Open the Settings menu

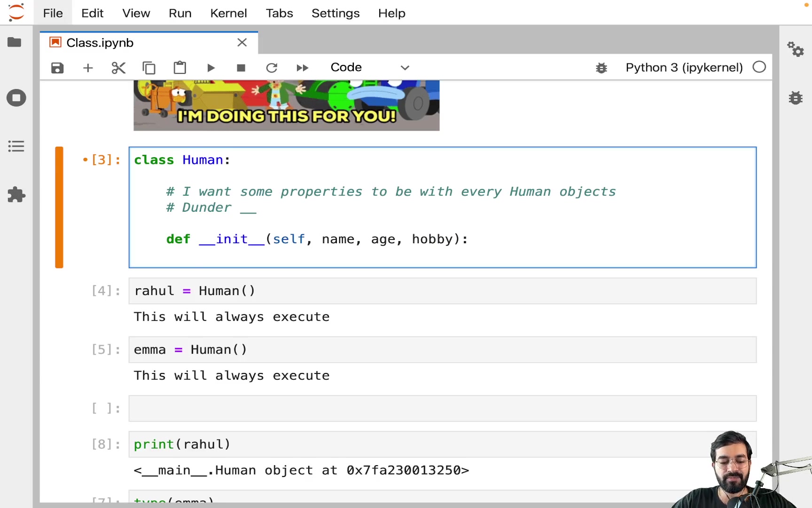(336, 13)
